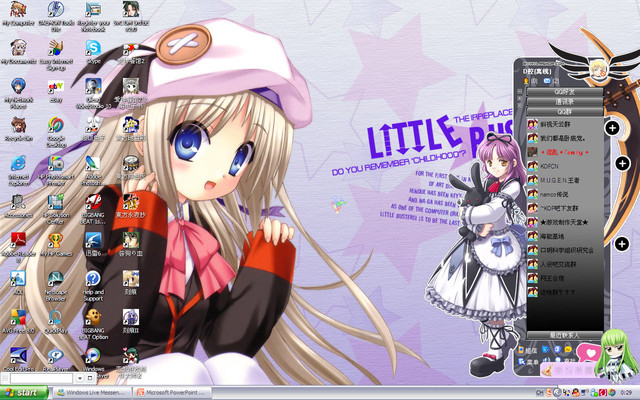The height and width of the screenshot is (400, 640).
Task: Switch to the QQ好友 tab in QQ
Action: click(564, 92)
